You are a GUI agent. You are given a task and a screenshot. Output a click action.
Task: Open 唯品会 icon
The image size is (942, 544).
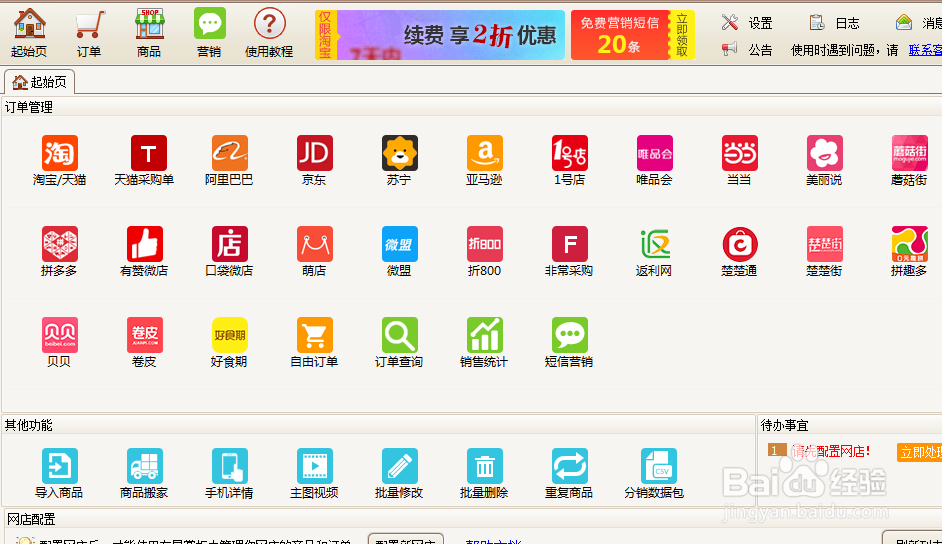pos(654,160)
